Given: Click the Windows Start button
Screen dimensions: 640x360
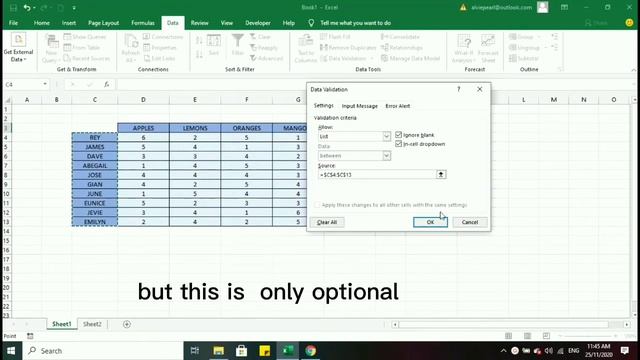Looking at the screenshot, I should click(11, 351).
